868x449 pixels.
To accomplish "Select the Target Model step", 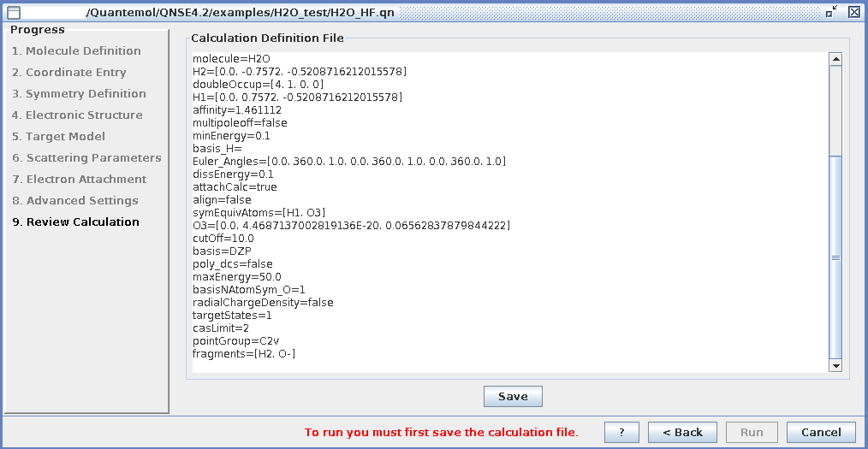I will (58, 137).
